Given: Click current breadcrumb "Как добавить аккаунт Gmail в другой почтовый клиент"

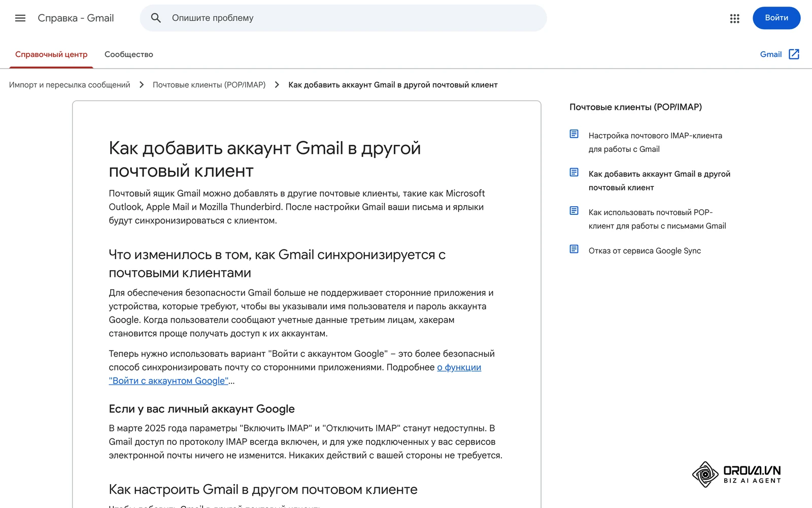Looking at the screenshot, I should point(393,85).
